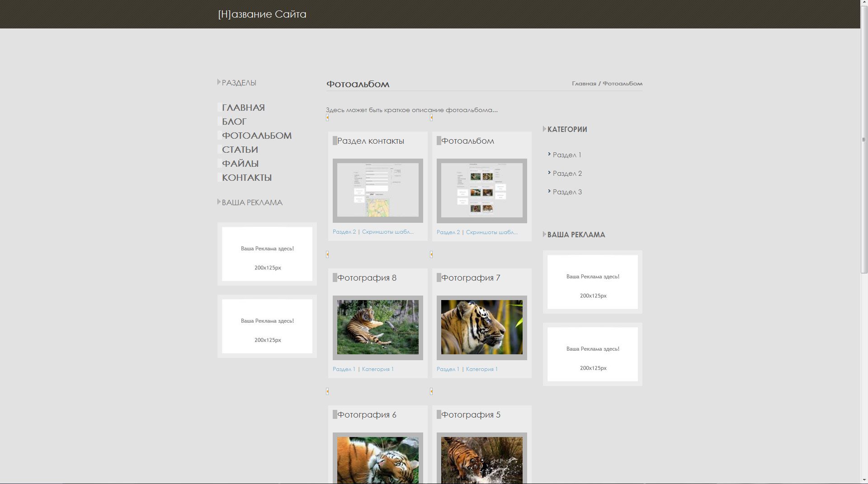This screenshot has width=868, height=484.
Task: Open the Фотоальбом screenshot thumbnail
Action: coord(481,190)
